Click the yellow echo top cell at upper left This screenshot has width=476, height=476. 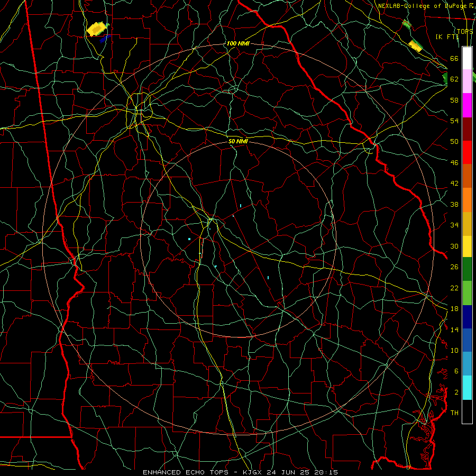(x=97, y=29)
